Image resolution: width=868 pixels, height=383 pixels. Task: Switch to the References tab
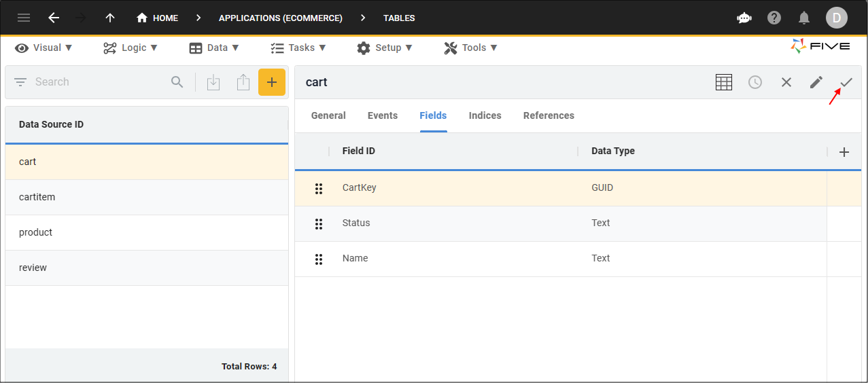coord(549,115)
